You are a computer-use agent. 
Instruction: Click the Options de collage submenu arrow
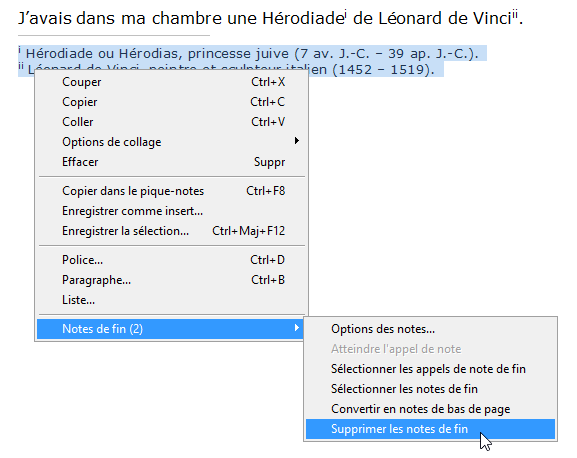(297, 141)
